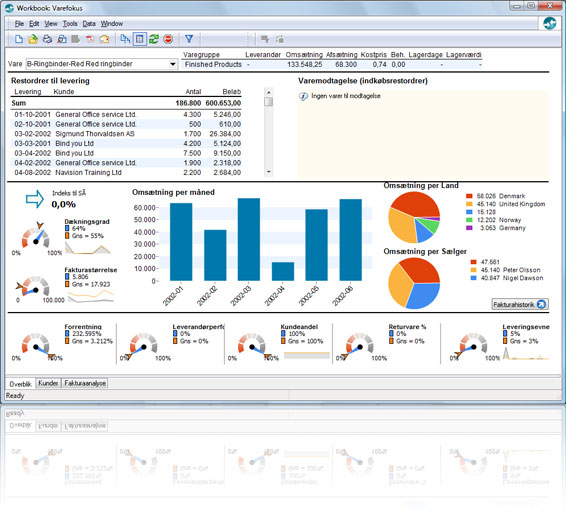The height and width of the screenshot is (512, 566).
Task: Open the Tools menu
Action: coord(70,24)
